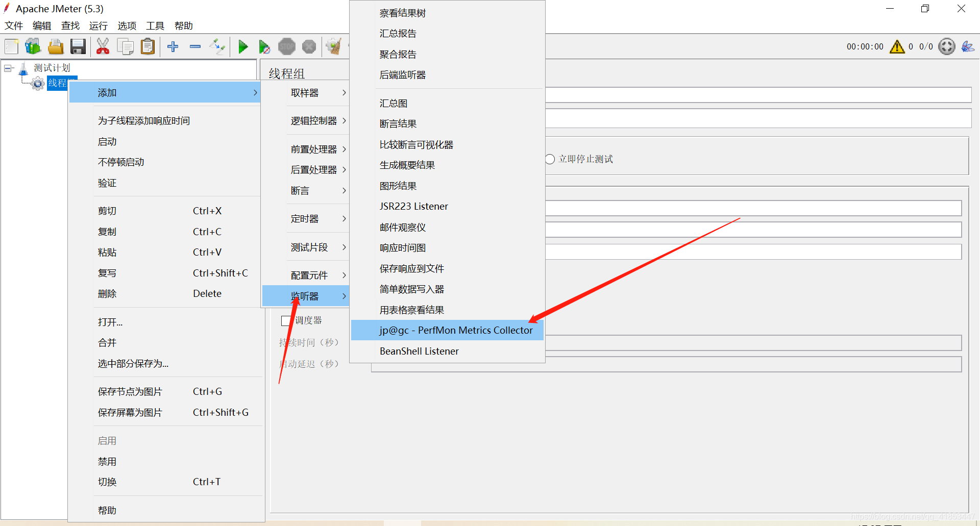980x526 pixels.
Task: Click the grey thread status circle icon
Action: click(x=947, y=46)
